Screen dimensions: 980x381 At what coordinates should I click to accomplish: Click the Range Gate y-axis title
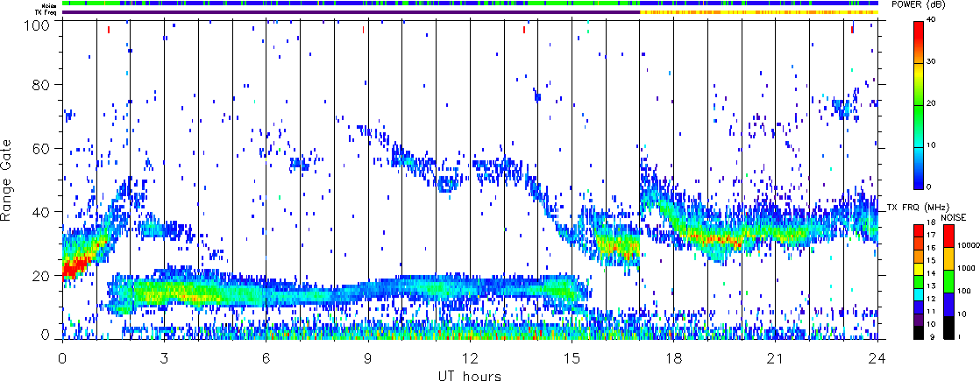pyautogui.click(x=8, y=181)
